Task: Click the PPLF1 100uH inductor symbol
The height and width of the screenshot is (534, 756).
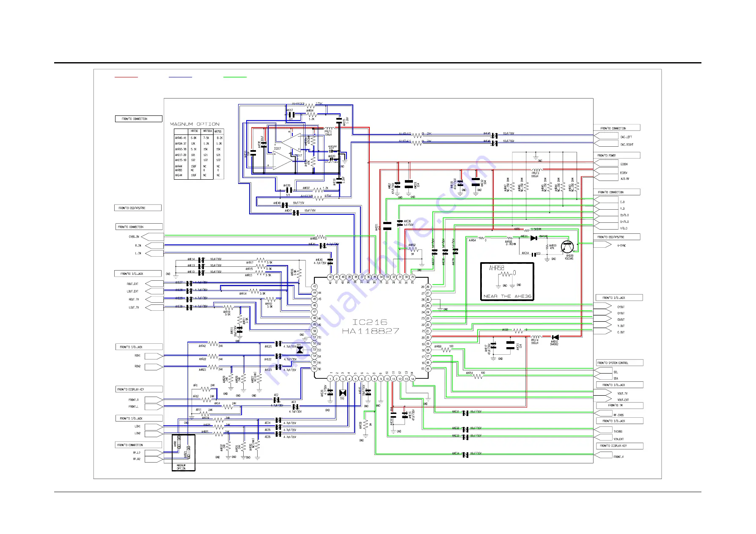Action: pos(329,128)
